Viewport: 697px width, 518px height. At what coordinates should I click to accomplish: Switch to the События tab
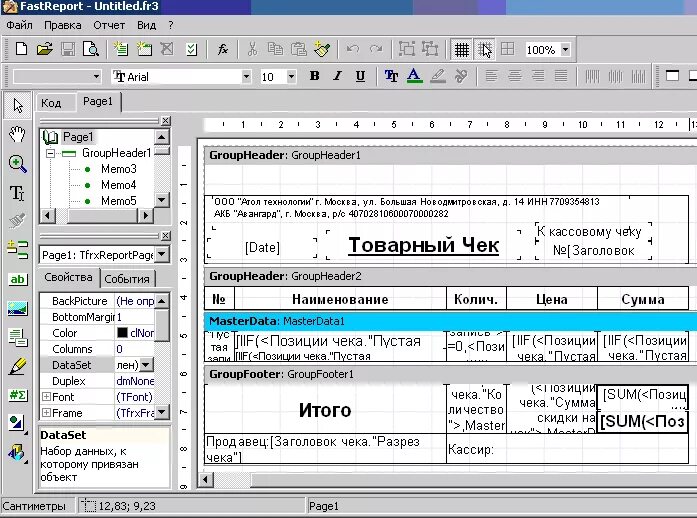tap(127, 279)
